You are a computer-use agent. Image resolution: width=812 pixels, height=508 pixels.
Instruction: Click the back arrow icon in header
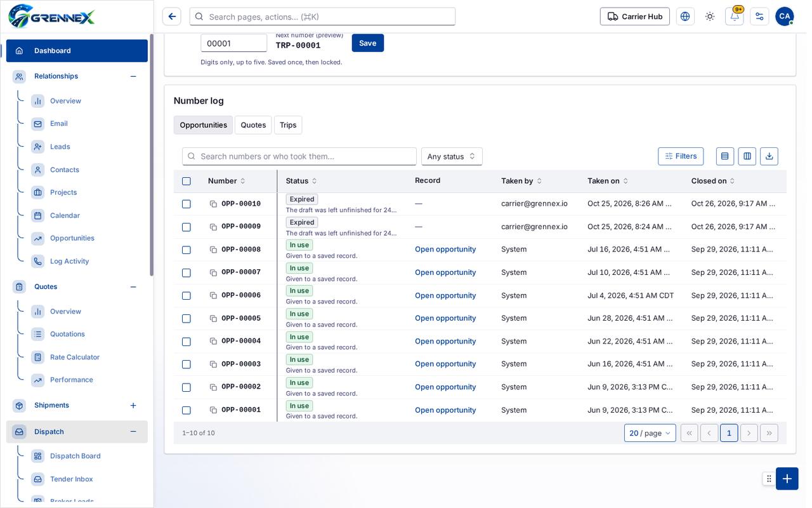click(171, 17)
